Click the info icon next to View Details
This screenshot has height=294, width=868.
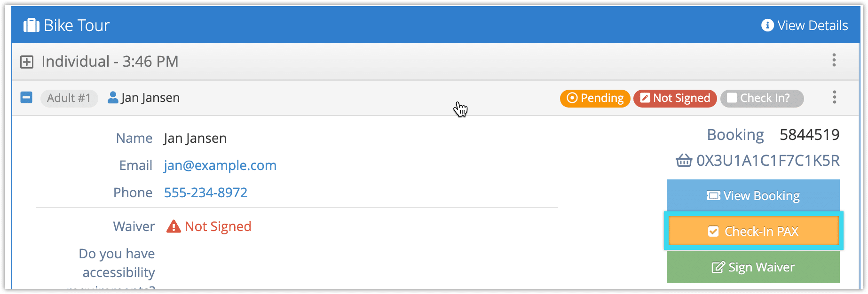[x=767, y=25]
